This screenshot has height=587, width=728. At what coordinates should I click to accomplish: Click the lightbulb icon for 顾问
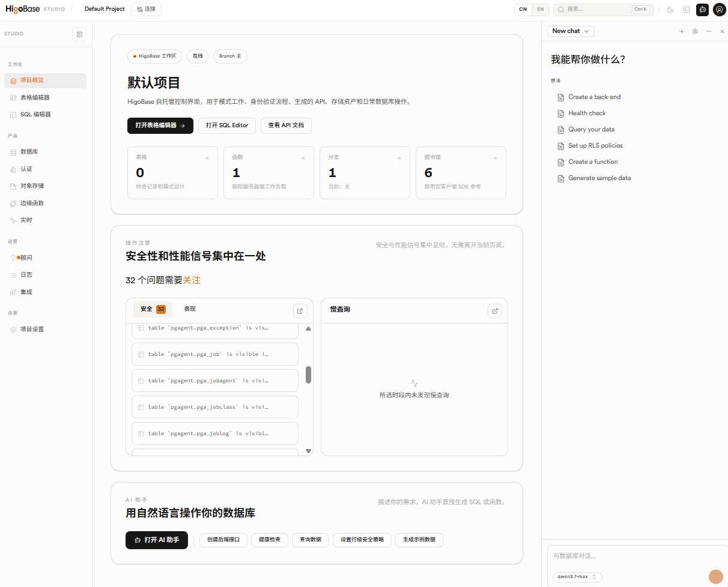pos(14,257)
